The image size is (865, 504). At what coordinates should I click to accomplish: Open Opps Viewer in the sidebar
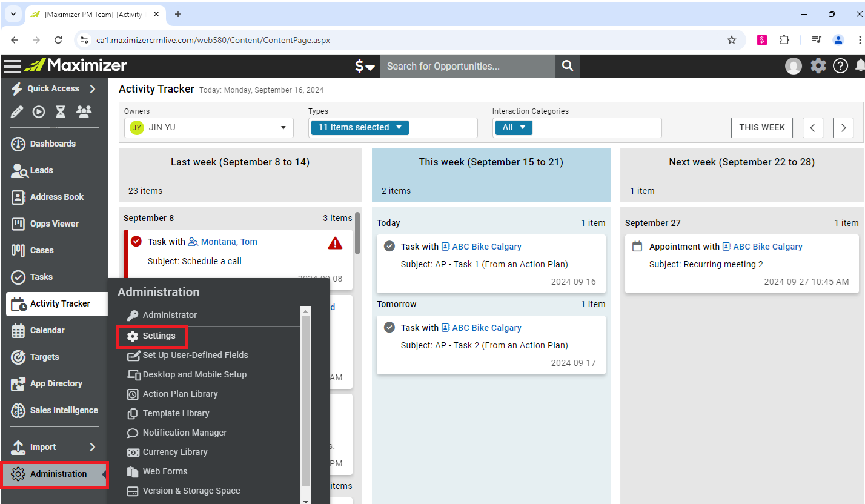coord(54,224)
